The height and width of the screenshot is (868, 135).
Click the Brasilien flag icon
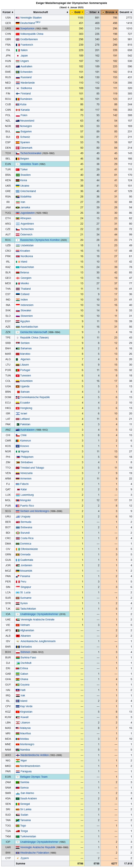(18, 175)
